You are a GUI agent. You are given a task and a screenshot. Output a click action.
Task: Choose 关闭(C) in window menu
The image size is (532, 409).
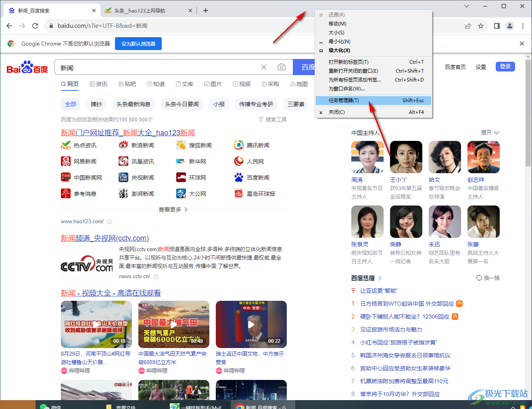(x=373, y=112)
